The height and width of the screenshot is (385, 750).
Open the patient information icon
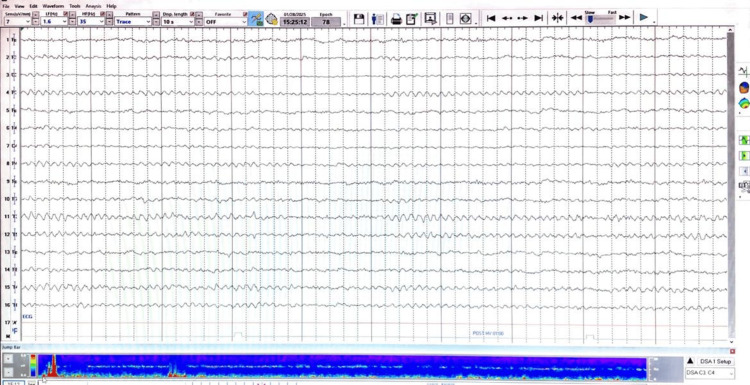coord(378,19)
